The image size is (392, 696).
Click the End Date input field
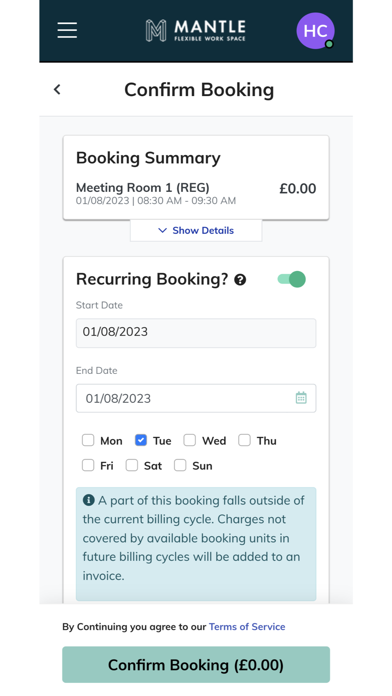pyautogui.click(x=196, y=398)
